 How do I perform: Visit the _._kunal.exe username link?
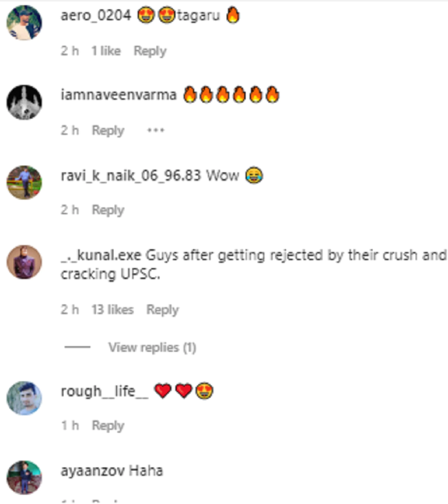point(101,255)
